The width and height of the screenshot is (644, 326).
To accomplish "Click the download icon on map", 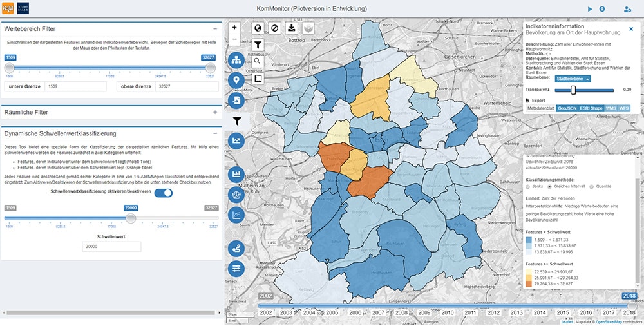I will coord(292,28).
